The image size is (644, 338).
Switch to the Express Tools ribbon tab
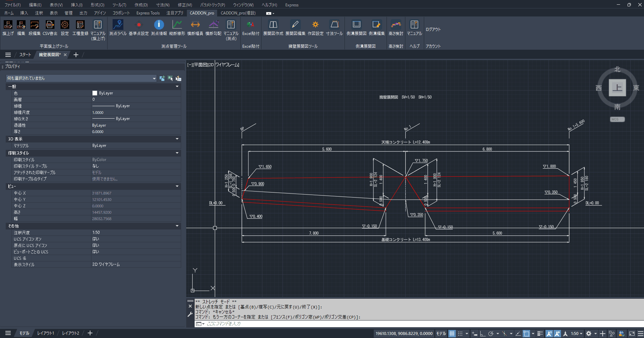point(148,13)
